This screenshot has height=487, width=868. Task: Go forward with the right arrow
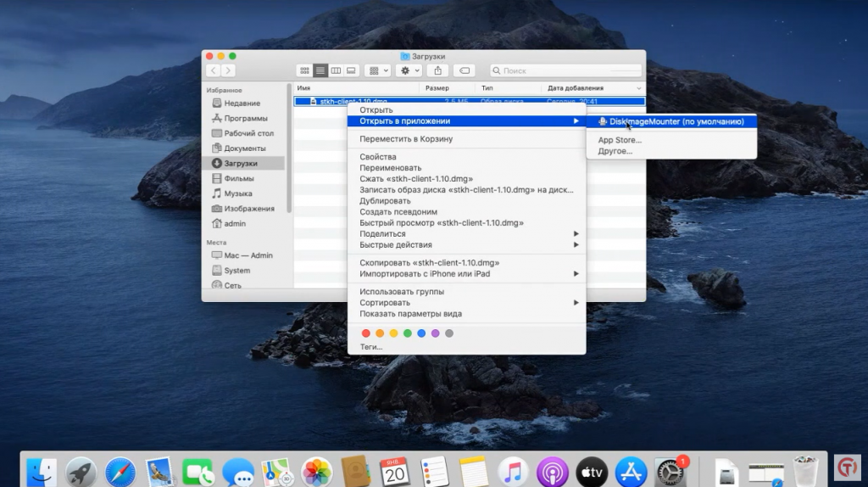click(228, 71)
